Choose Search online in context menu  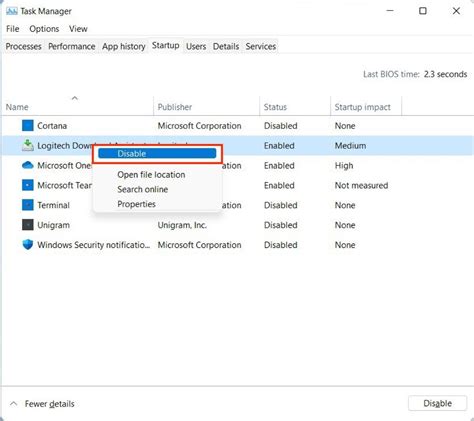point(142,189)
